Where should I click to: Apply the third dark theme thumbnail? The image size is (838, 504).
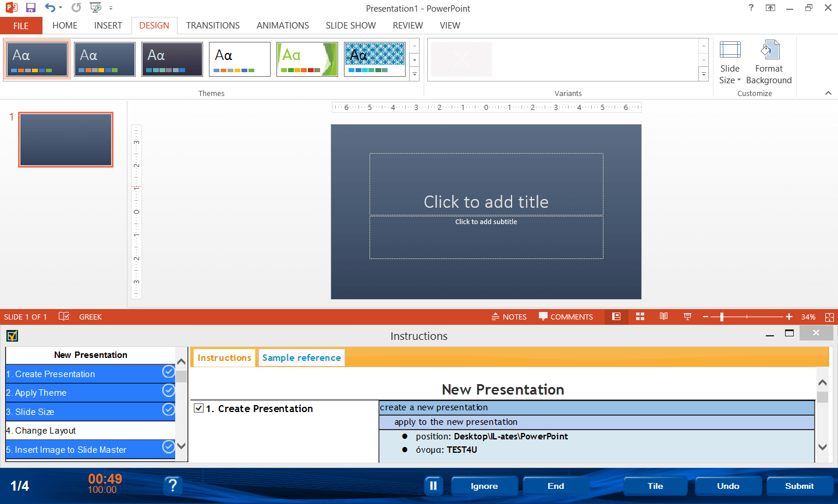pyautogui.click(x=172, y=59)
